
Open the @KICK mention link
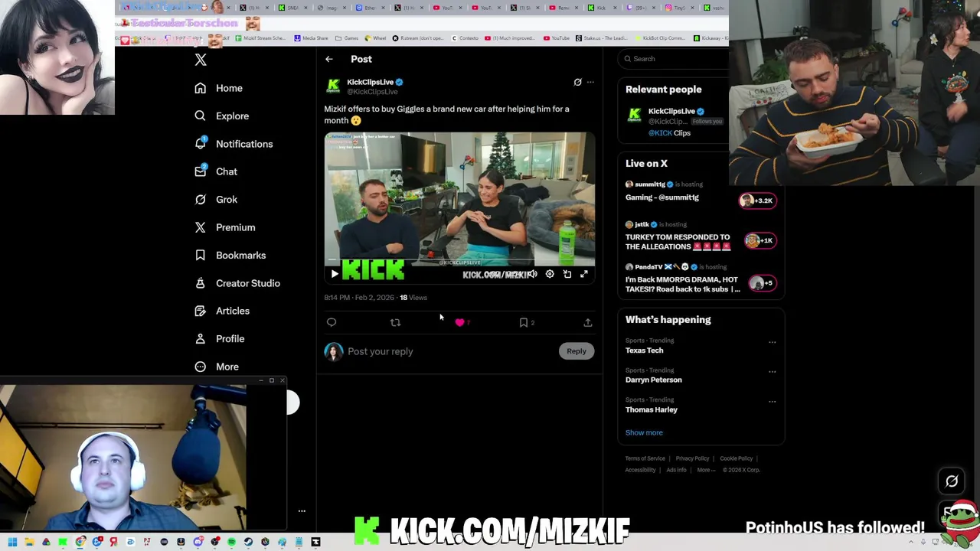660,133
